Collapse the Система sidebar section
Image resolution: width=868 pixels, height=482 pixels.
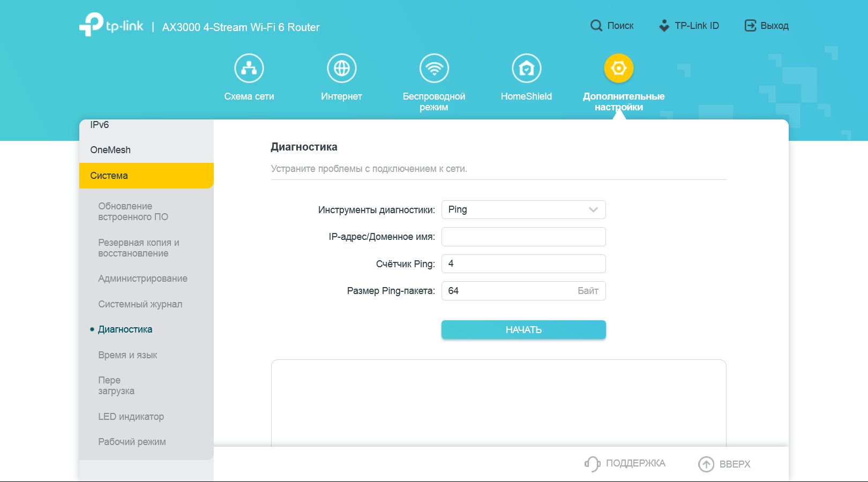tap(146, 176)
